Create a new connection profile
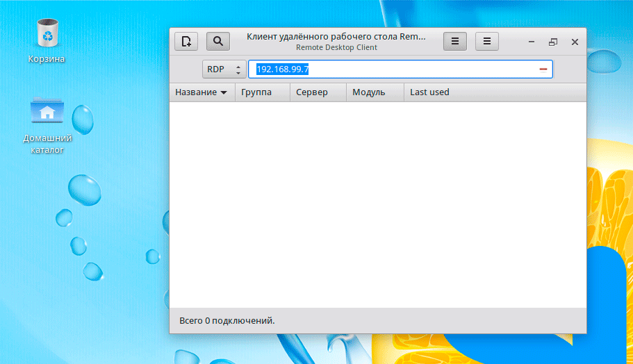633x364 pixels. [x=186, y=42]
